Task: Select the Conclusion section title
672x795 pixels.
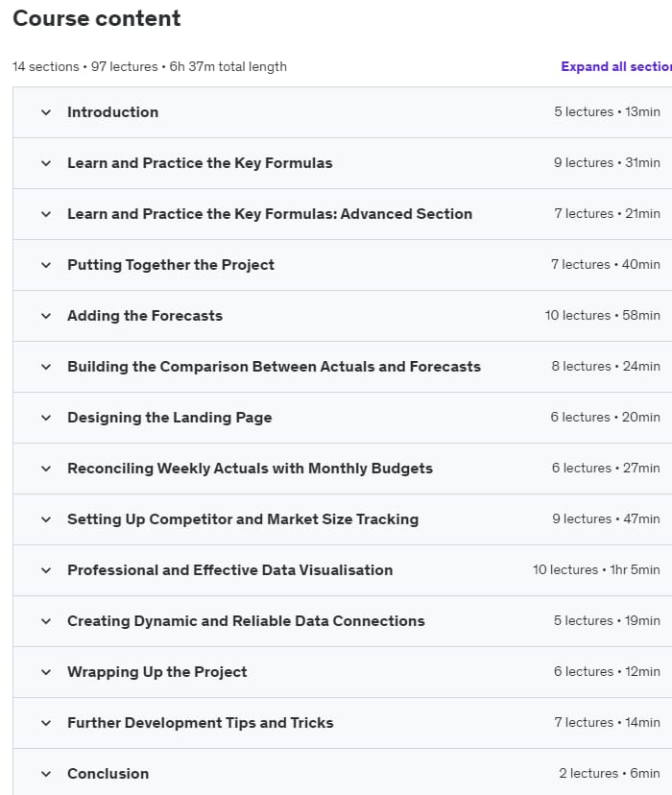Action: (108, 773)
